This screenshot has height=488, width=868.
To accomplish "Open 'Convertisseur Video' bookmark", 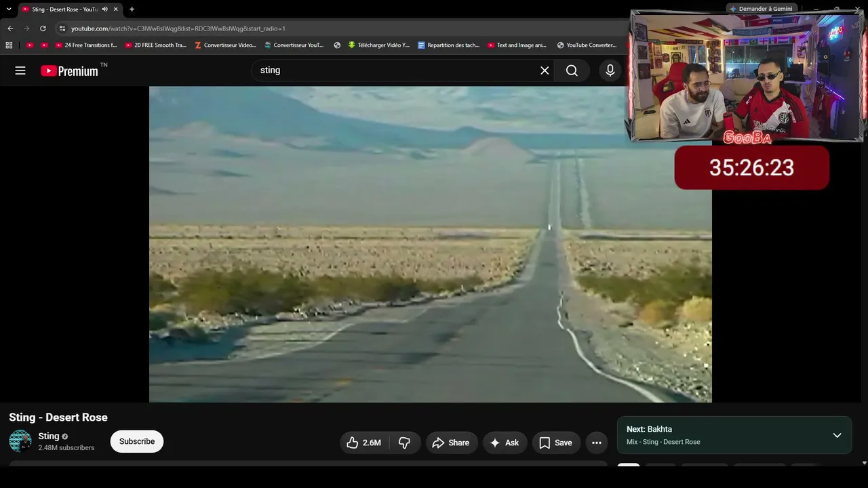I will coord(225,45).
